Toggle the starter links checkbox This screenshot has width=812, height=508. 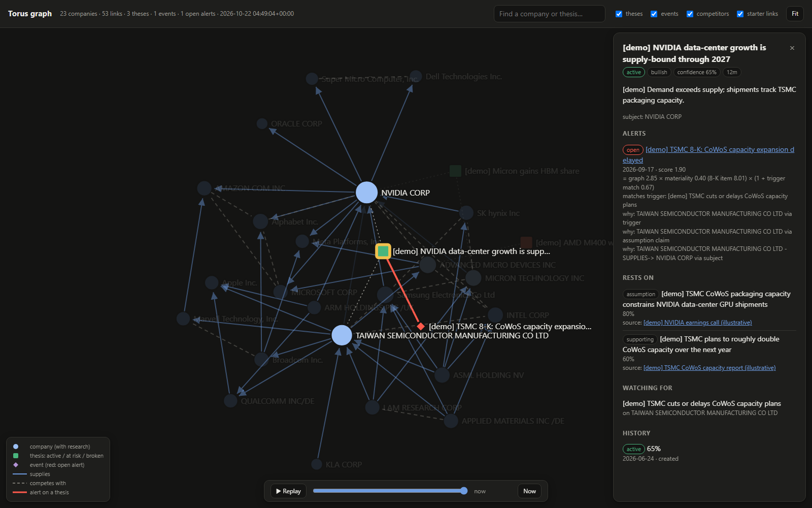click(740, 14)
